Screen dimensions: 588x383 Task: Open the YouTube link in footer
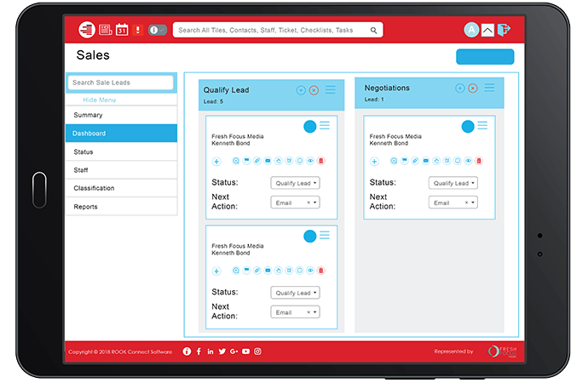click(x=245, y=352)
